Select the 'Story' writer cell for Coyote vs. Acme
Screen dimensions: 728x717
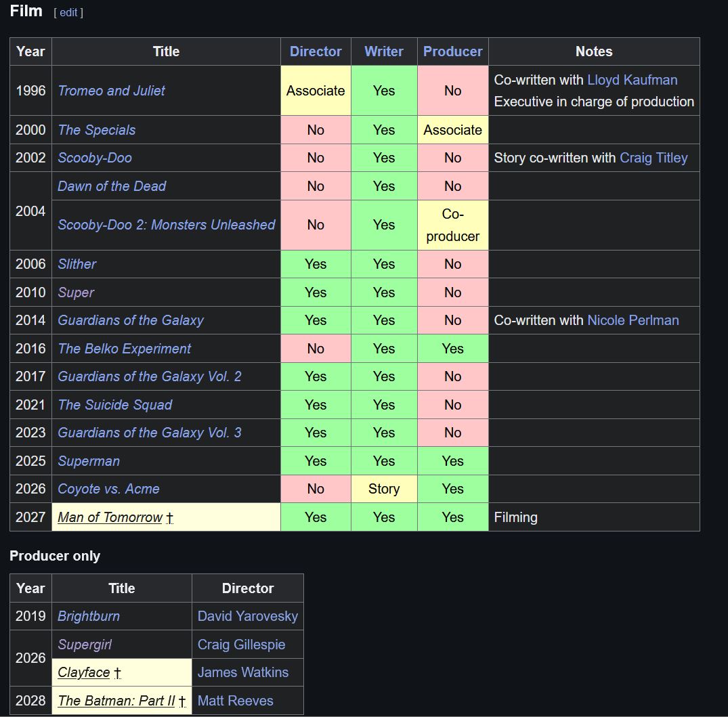point(384,489)
